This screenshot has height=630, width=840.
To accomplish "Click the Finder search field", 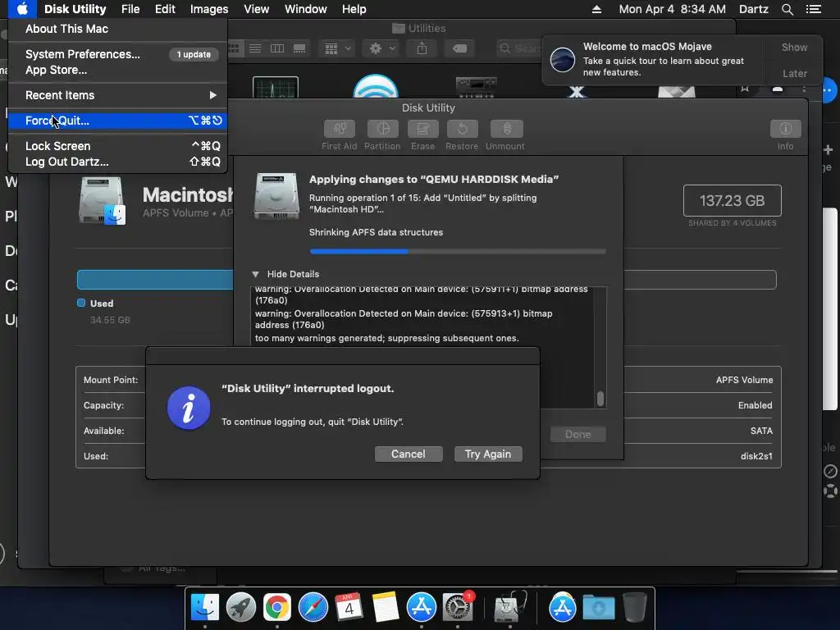I will click(x=518, y=48).
